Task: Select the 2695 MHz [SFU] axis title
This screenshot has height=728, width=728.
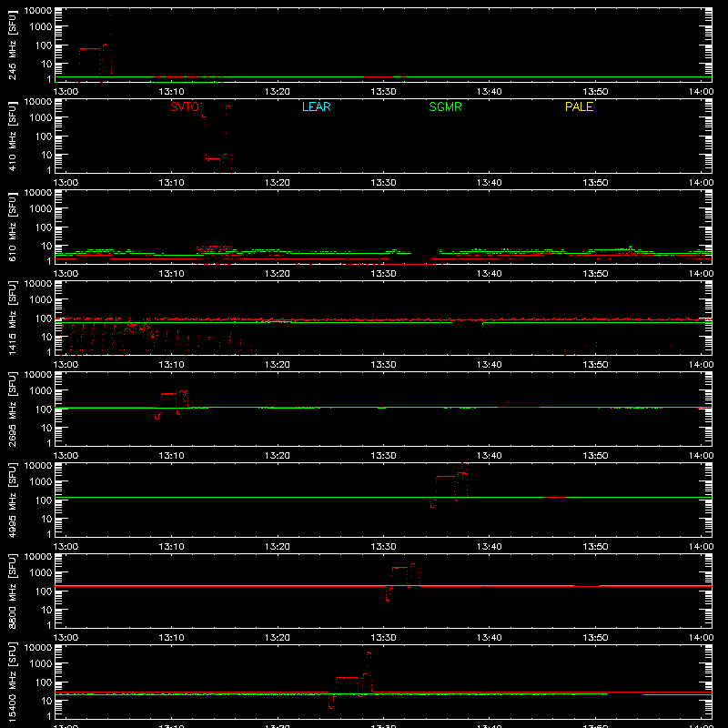Action: click(13, 409)
